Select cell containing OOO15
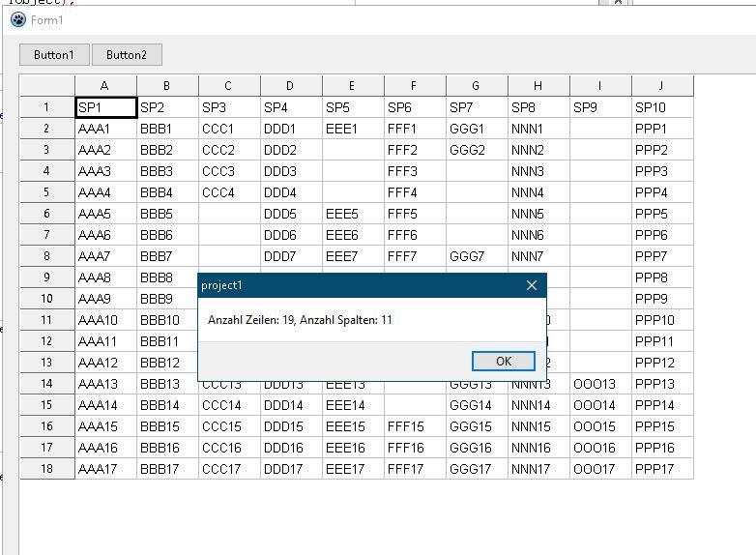The height and width of the screenshot is (555, 756). click(600, 426)
